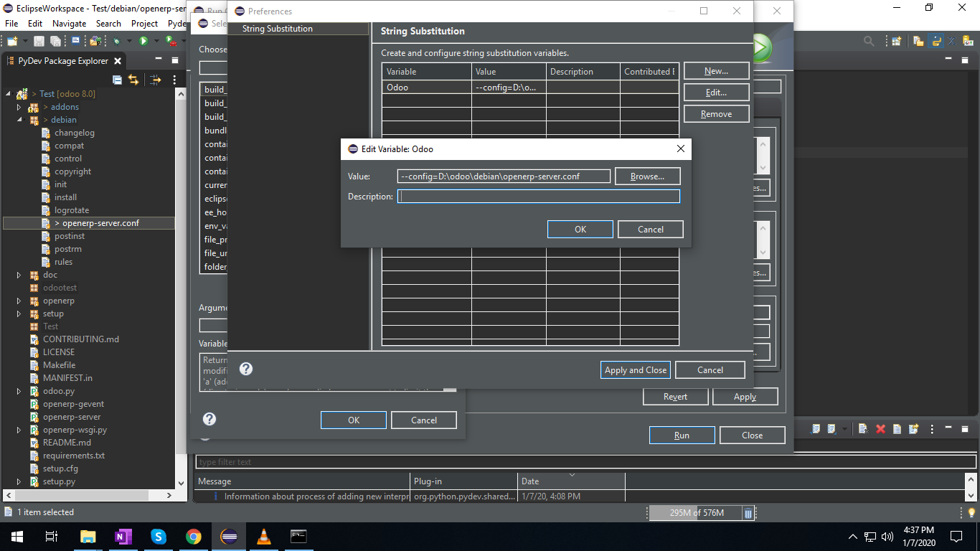Open the Search menu
Viewport: 980px width, 551px height.
tap(108, 23)
